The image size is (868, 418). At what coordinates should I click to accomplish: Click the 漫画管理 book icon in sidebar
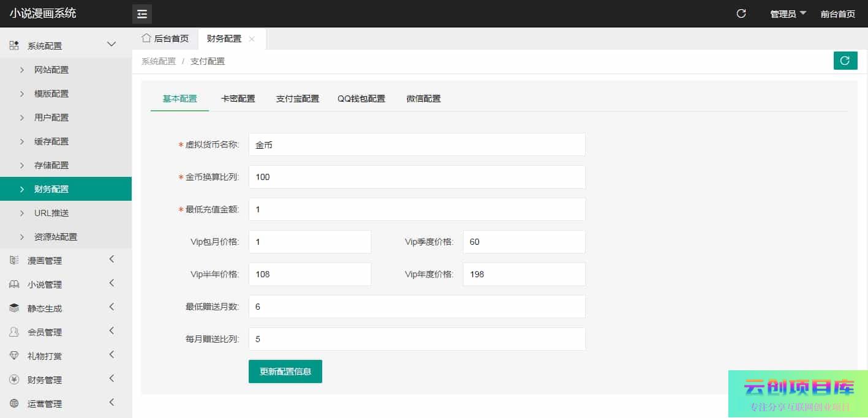click(14, 261)
